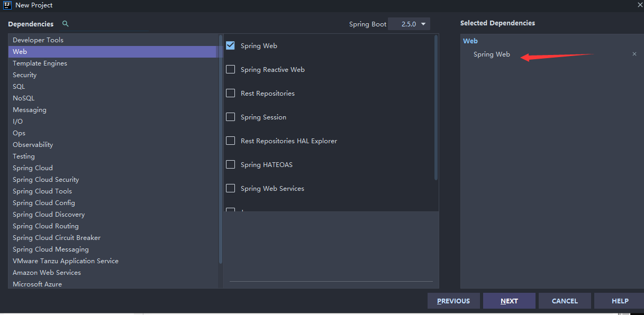644x315 pixels.
Task: Open the Observability category
Action: 112,145
